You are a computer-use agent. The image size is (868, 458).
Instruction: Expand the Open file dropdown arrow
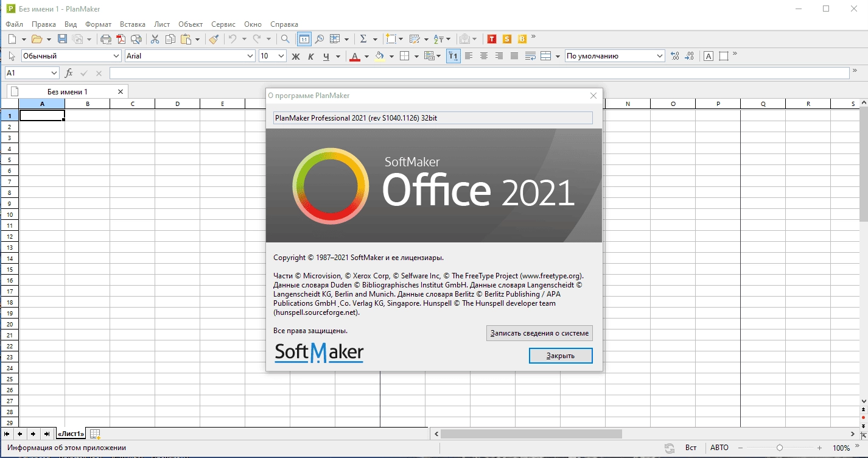coord(48,39)
